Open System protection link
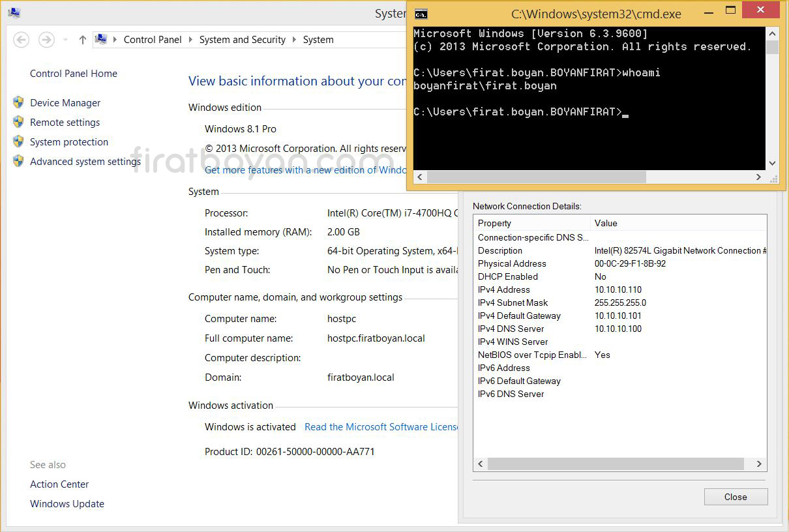Viewport: 789px width, 532px height. (69, 142)
